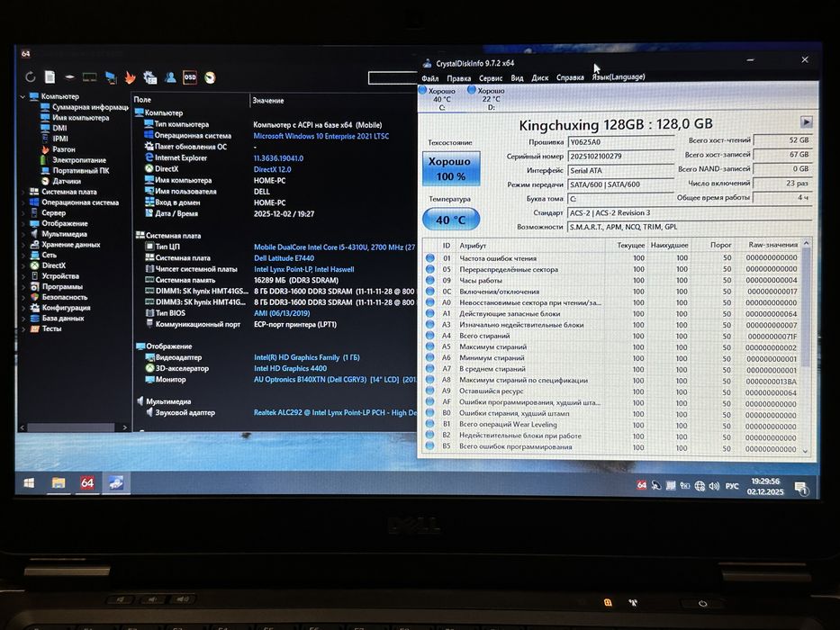Launch the disk benchmark icon in AIDA64 toolbar

(x=69, y=77)
